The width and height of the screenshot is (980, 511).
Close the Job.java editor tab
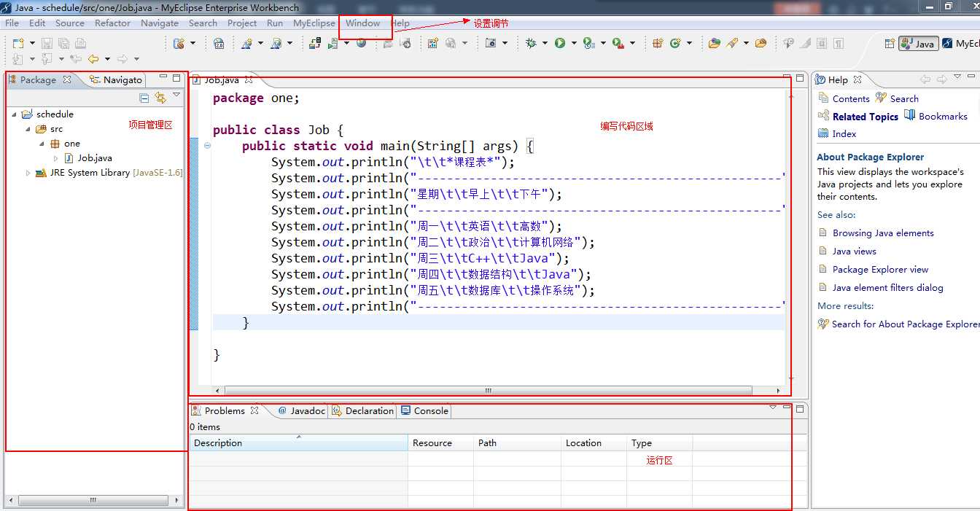coord(248,79)
